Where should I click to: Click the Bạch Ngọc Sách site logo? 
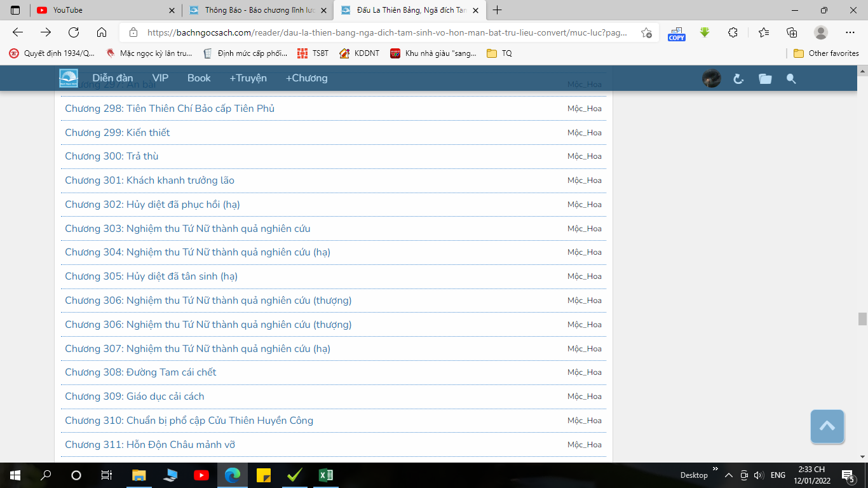click(69, 78)
